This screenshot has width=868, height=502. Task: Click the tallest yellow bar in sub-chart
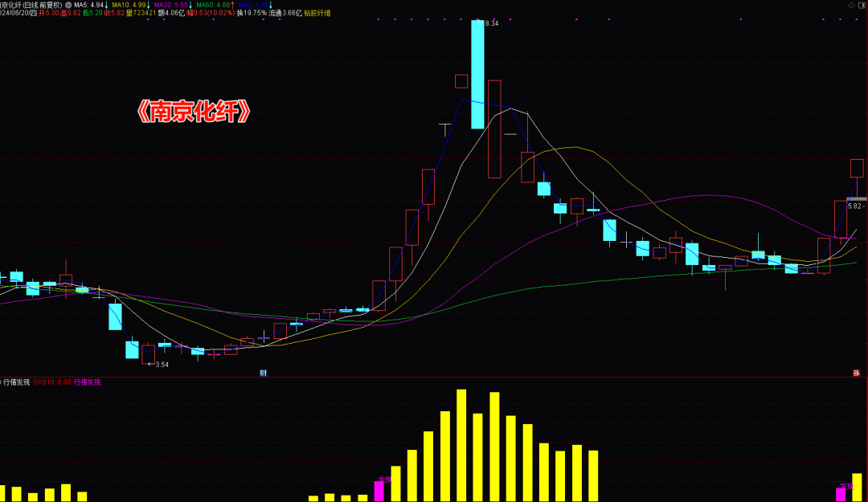coord(461,445)
